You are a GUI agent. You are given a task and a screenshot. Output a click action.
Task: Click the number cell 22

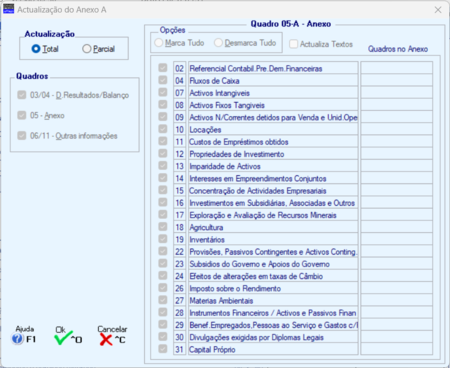(179, 252)
